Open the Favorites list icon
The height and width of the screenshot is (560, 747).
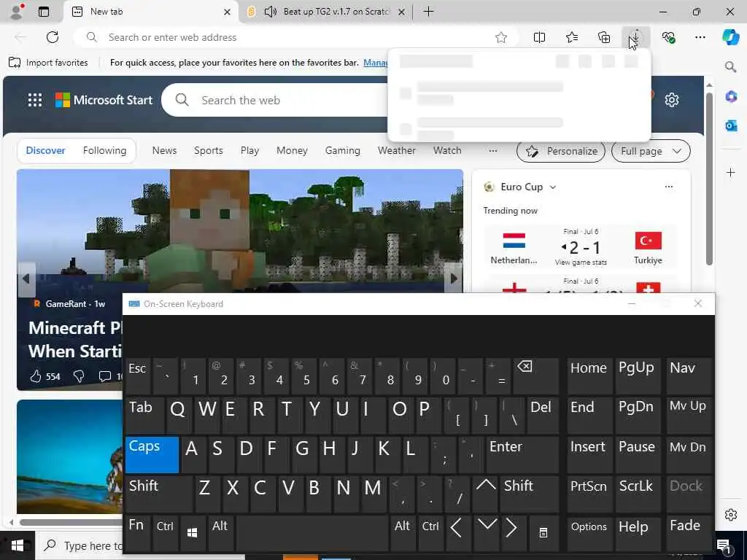(572, 37)
